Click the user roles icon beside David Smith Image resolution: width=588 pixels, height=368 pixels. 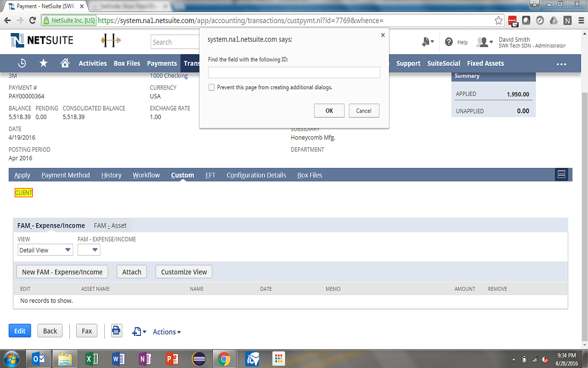(x=484, y=42)
